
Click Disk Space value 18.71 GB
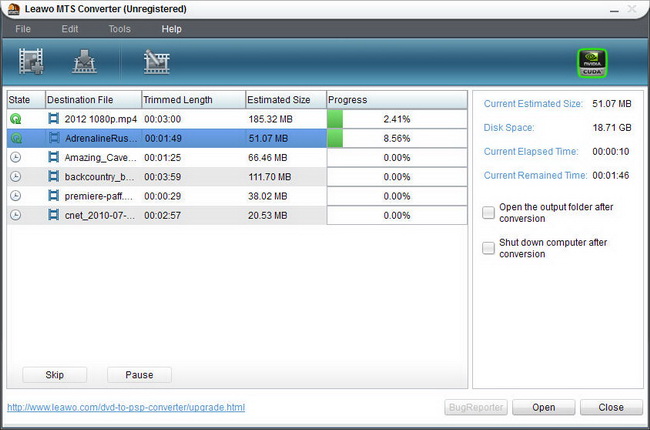pyautogui.click(x=612, y=127)
